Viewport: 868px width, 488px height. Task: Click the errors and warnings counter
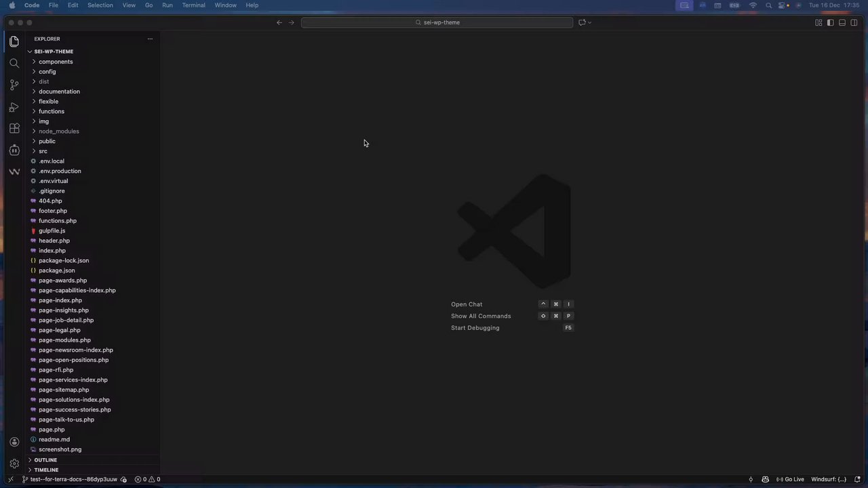(147, 479)
